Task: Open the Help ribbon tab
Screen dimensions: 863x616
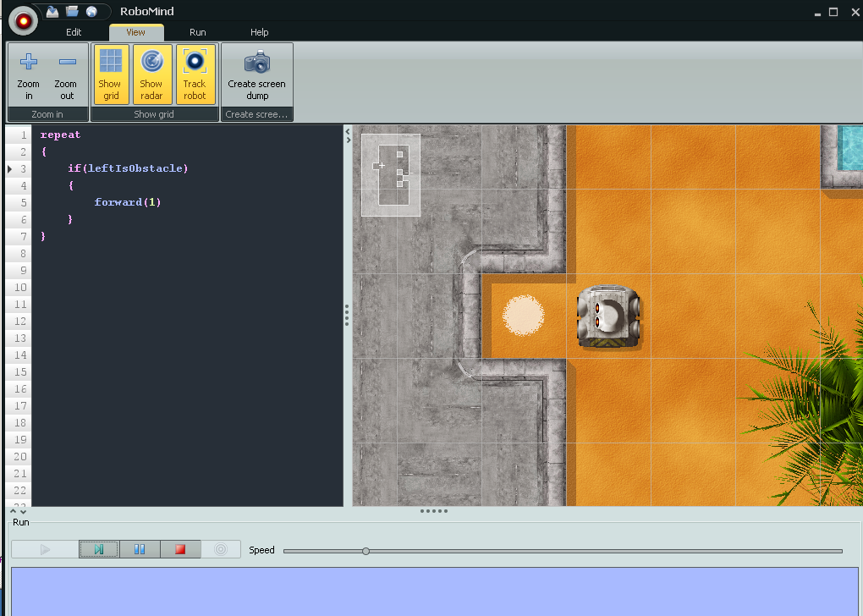Action: pos(259,32)
